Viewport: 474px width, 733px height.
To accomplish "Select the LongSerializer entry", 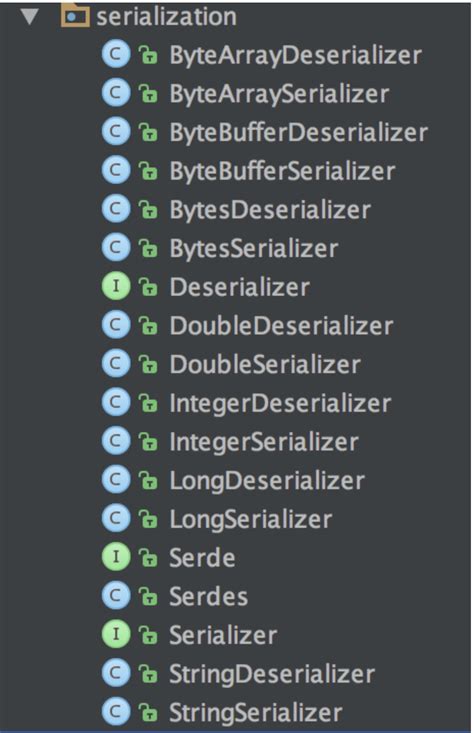I will pos(251,520).
